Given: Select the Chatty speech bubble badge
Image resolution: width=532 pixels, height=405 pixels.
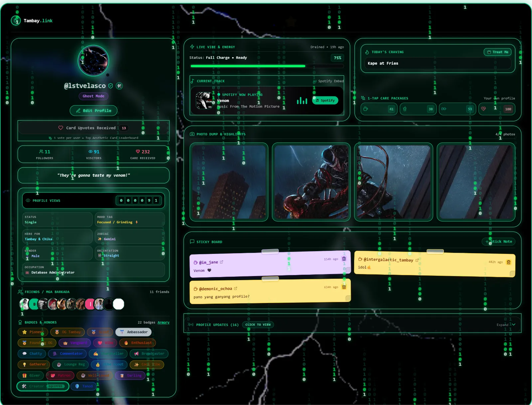Looking at the screenshot, I should coord(32,354).
